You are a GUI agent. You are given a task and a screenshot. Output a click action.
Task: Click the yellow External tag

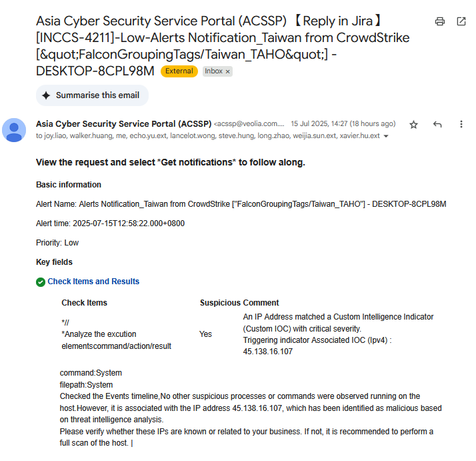click(179, 71)
